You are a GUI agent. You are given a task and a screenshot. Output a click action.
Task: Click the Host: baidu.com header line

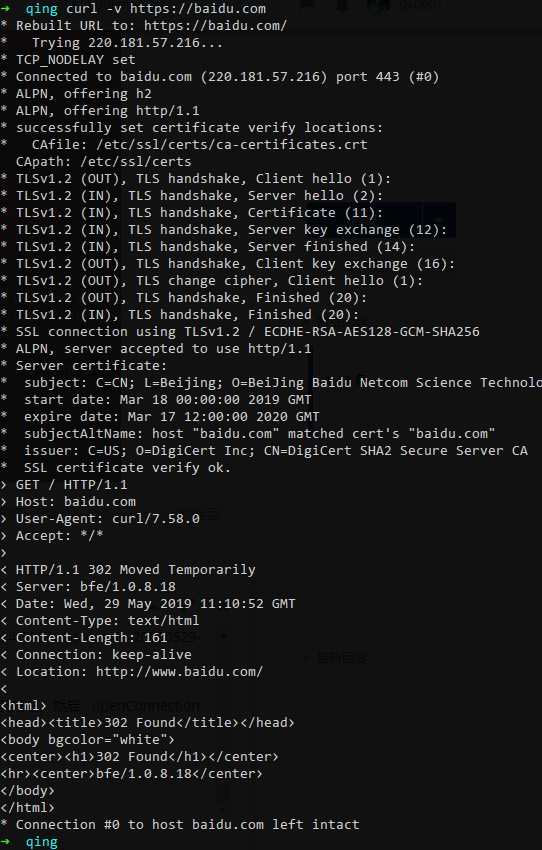(76, 501)
